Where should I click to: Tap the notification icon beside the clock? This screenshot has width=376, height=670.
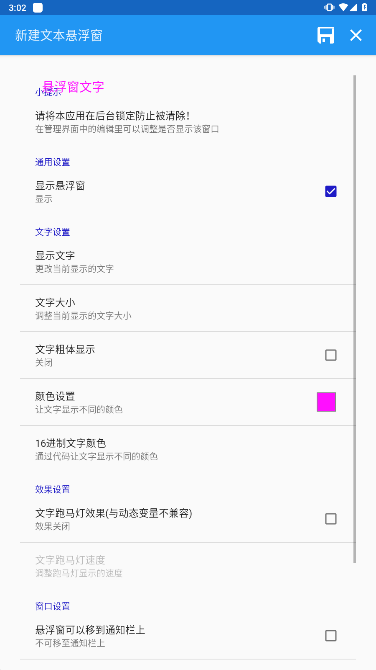38,8
